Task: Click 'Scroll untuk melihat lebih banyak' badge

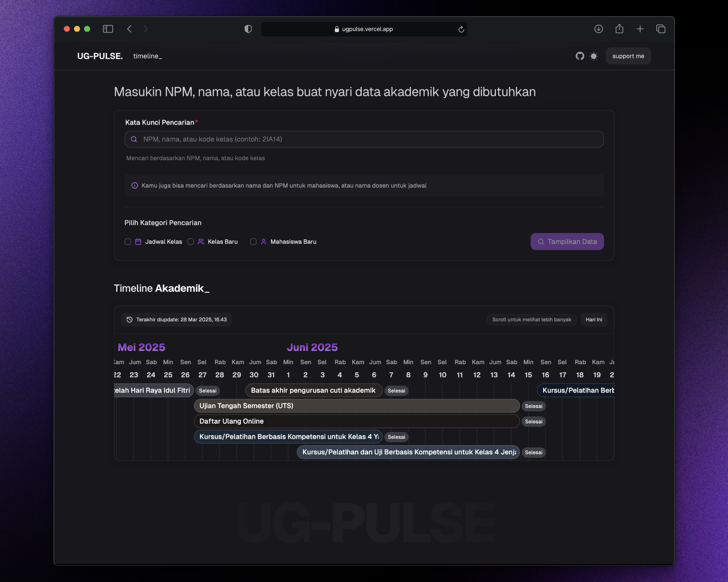Action: (532, 319)
